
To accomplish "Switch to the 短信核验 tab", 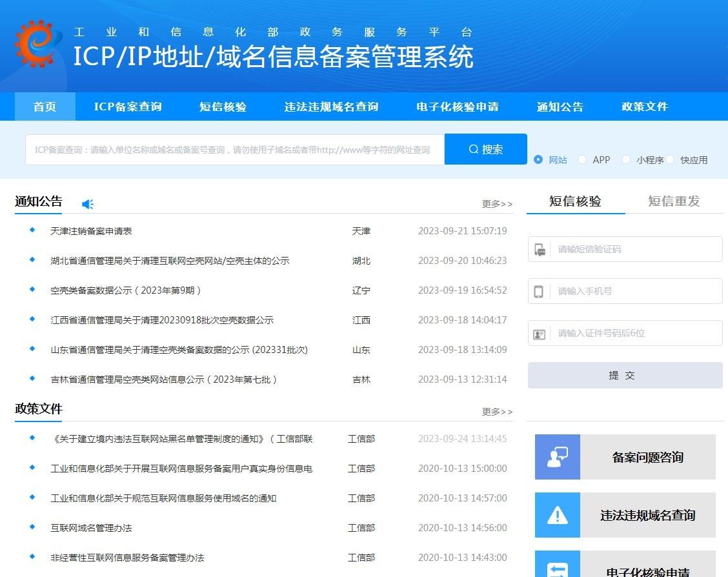I will pyautogui.click(x=574, y=201).
